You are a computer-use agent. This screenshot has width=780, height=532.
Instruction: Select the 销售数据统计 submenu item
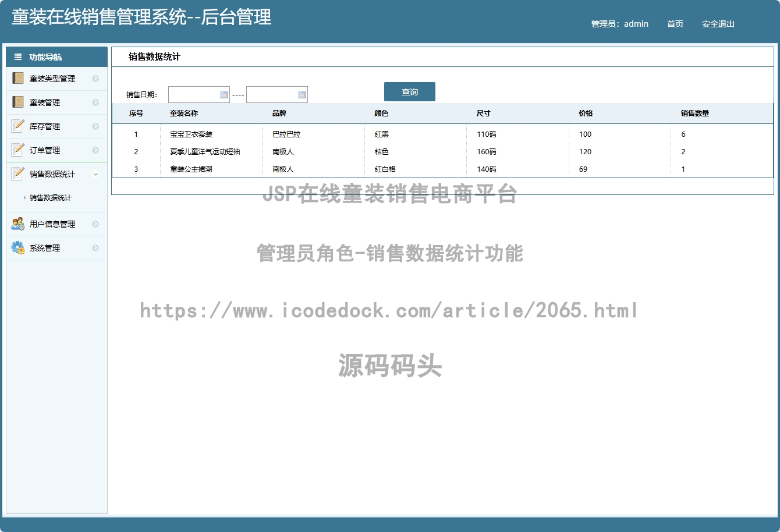[51, 198]
